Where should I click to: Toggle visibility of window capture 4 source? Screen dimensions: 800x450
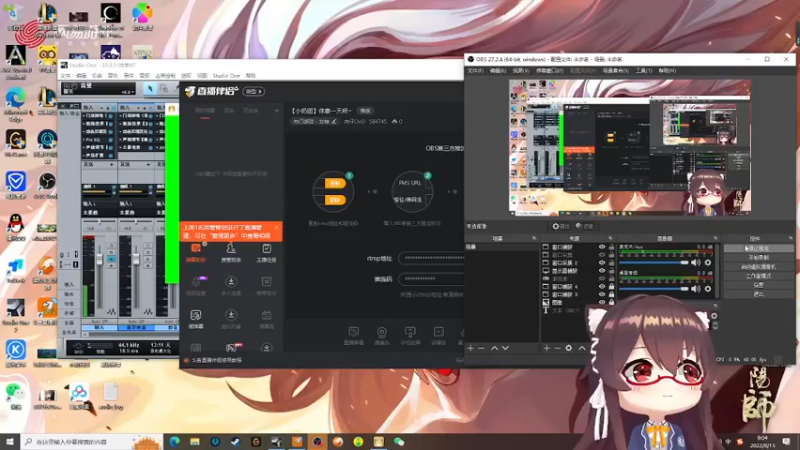602,286
